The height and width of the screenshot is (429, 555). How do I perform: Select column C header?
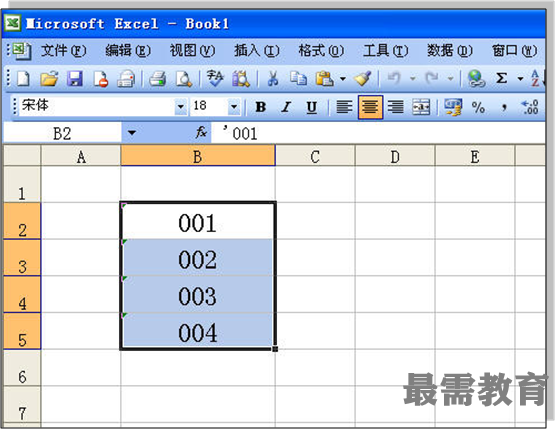[315, 156]
